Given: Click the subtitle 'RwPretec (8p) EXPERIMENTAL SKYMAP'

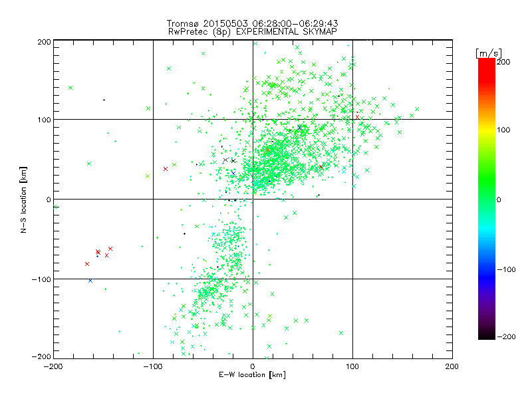Looking at the screenshot, I should click(x=253, y=32).
